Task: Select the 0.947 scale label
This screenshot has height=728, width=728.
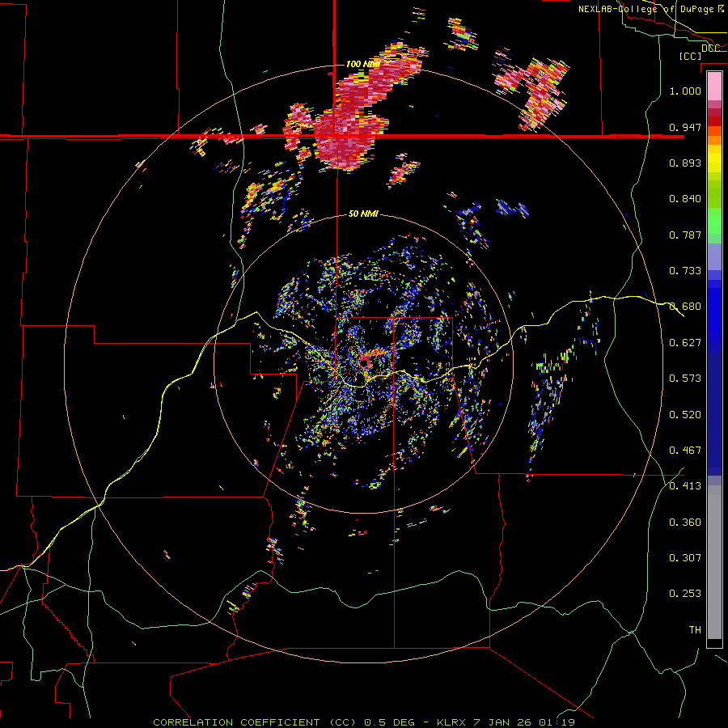Action: pos(685,127)
